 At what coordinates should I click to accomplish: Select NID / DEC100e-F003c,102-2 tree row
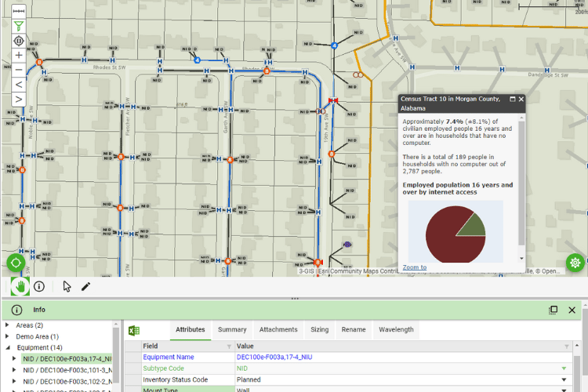[67, 382]
